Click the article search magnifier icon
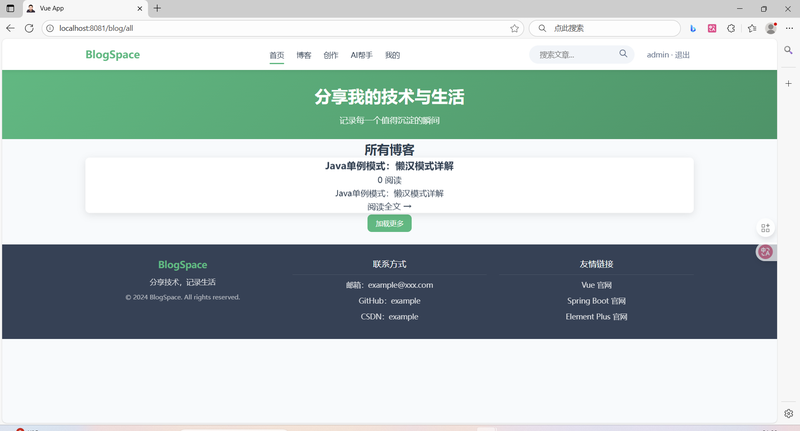The width and height of the screenshot is (800, 431). pos(623,54)
